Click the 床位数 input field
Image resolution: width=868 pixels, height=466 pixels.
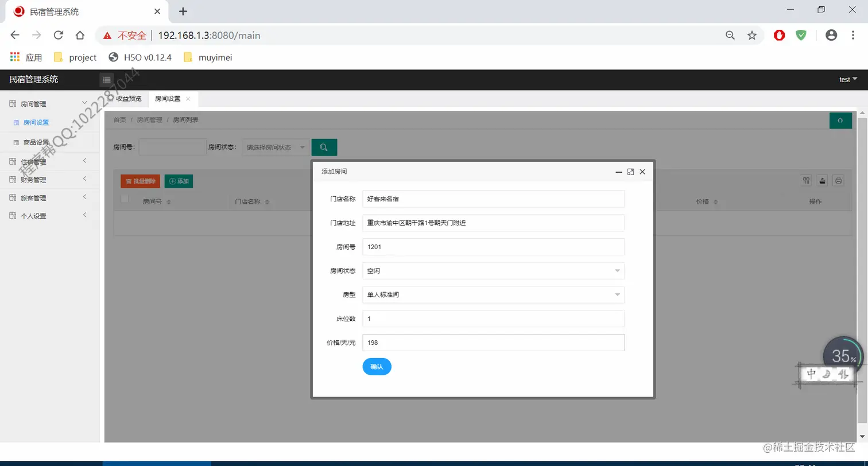point(493,319)
